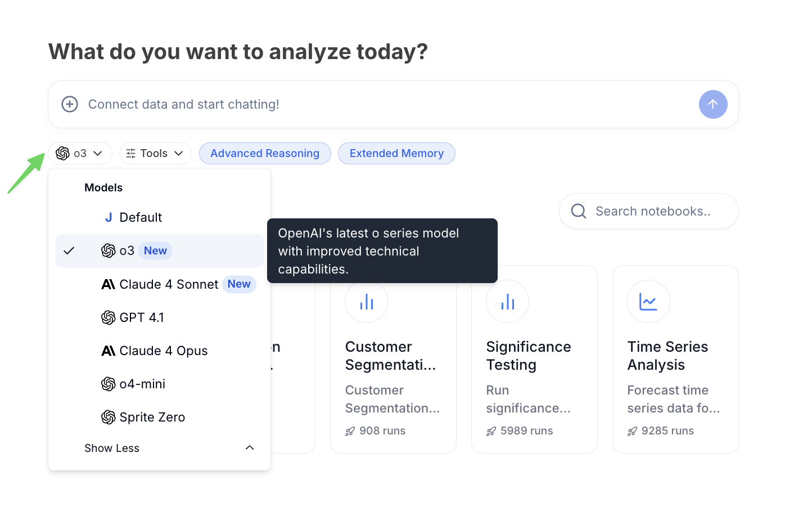Open the Significance Testing notebook title

[x=529, y=356]
